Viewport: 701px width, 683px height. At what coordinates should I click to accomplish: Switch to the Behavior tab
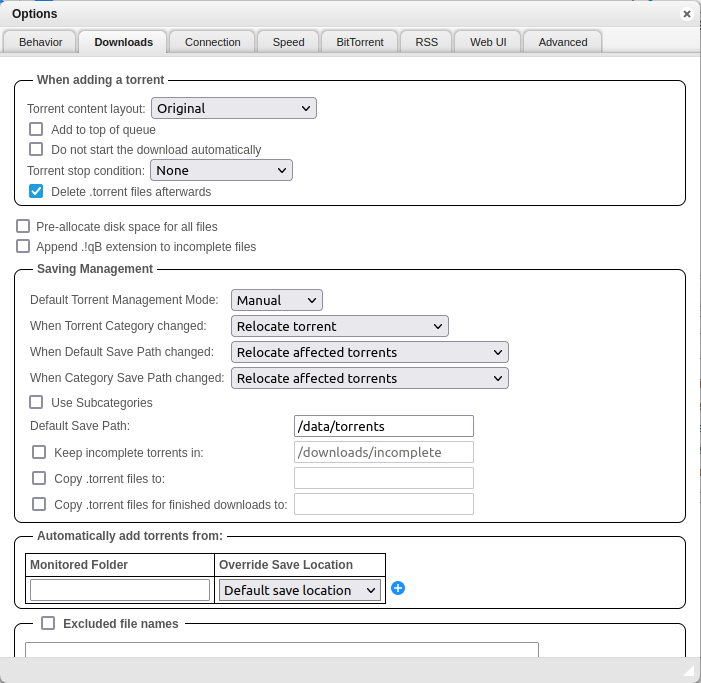(40, 42)
